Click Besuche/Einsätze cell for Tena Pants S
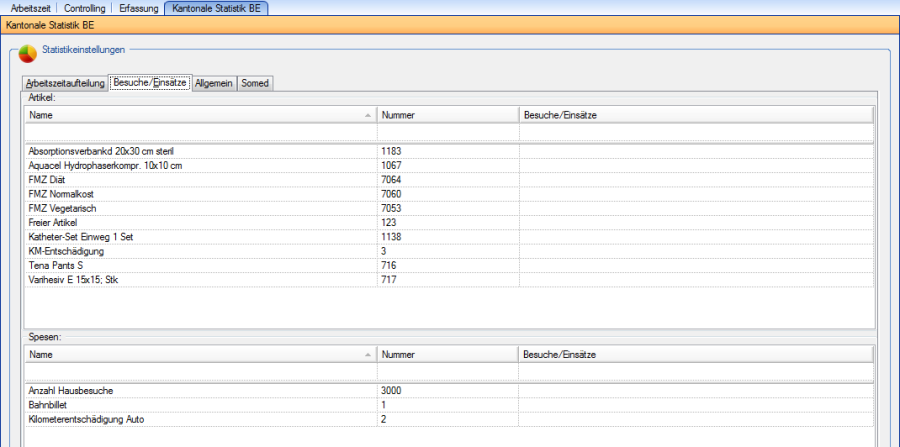 pos(695,266)
